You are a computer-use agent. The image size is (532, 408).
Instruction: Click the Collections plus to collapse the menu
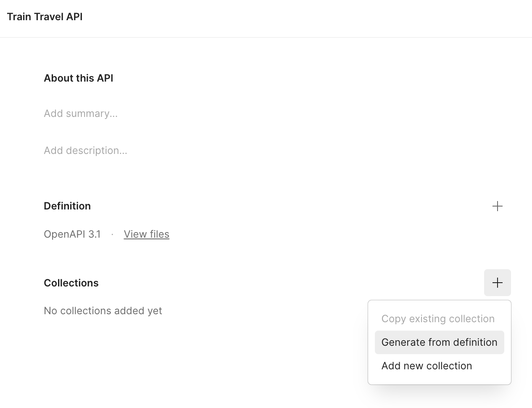pyautogui.click(x=497, y=283)
